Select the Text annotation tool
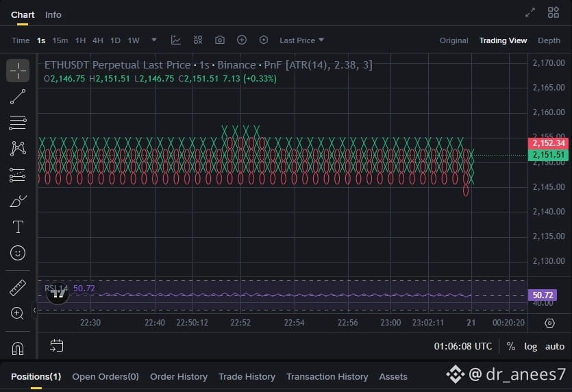572x392 pixels. click(x=18, y=227)
